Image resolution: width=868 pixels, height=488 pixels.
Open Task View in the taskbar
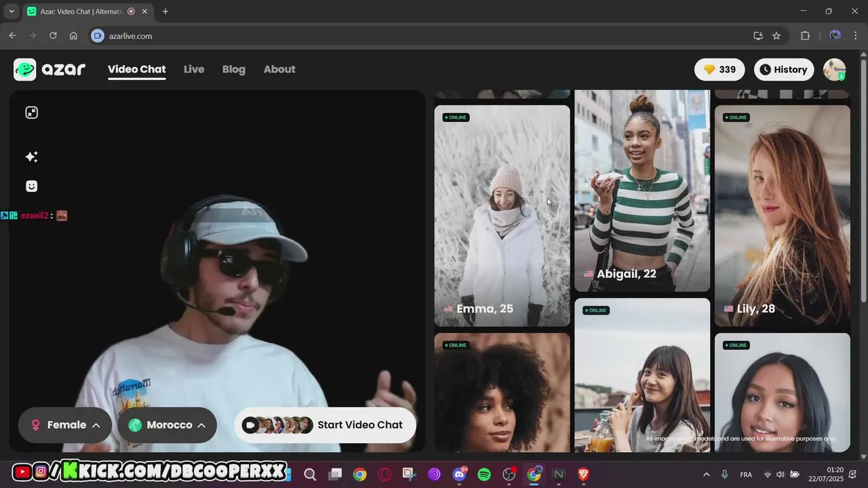[335, 474]
